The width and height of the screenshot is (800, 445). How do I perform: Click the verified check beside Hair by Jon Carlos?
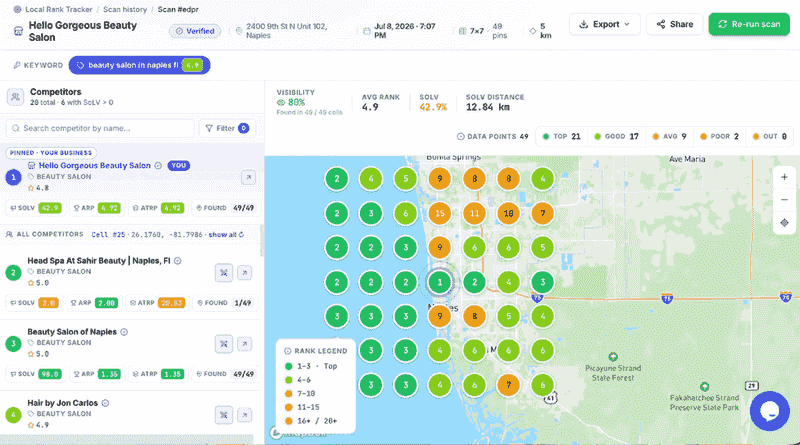[105, 403]
